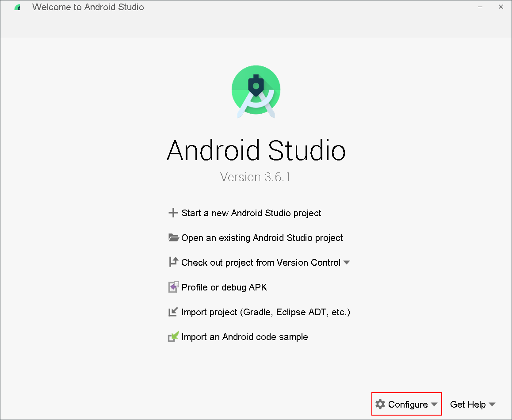Choose 'Open an existing Android Studio project' text
Viewport: 512px width, 420px height.
click(262, 238)
